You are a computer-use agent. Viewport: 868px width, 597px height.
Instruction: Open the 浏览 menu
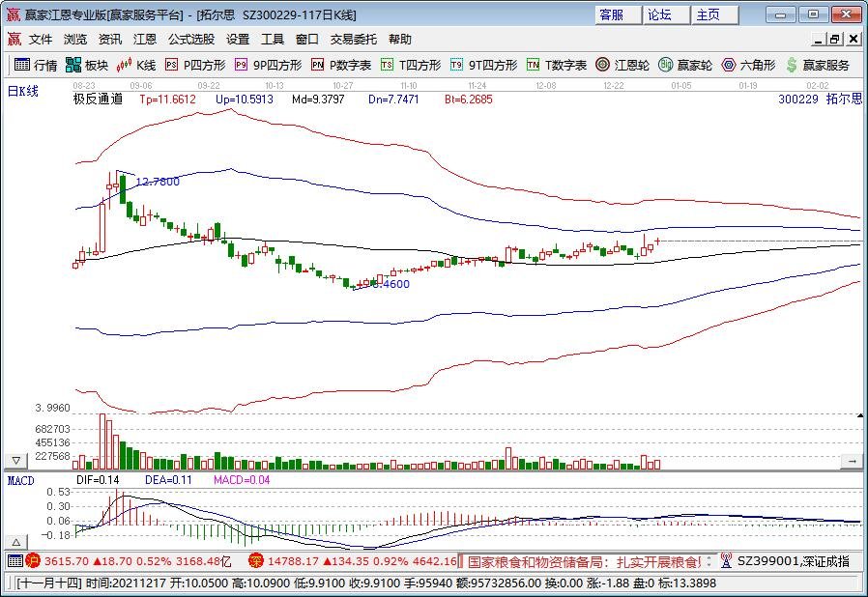[75, 39]
